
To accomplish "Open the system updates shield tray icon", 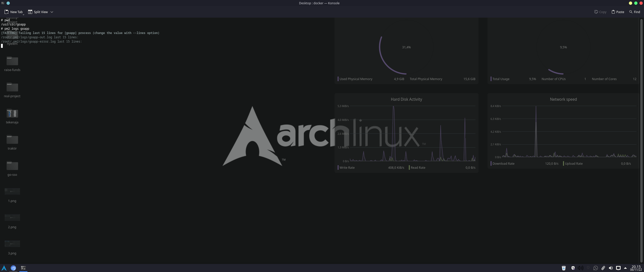I will point(573,268).
